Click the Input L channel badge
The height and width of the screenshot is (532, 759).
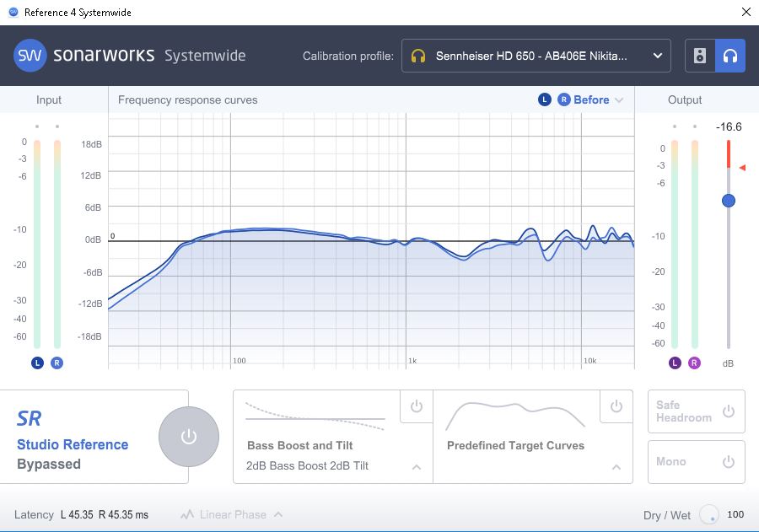[x=37, y=363]
